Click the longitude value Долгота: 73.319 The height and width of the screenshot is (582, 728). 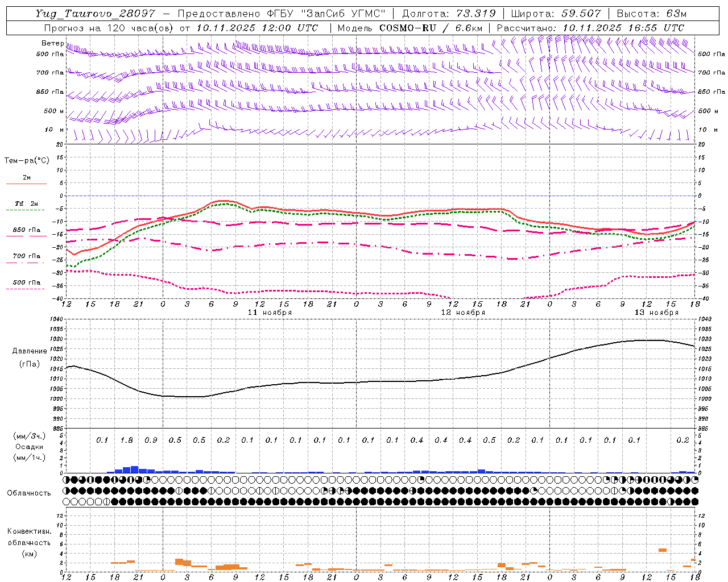point(449,14)
